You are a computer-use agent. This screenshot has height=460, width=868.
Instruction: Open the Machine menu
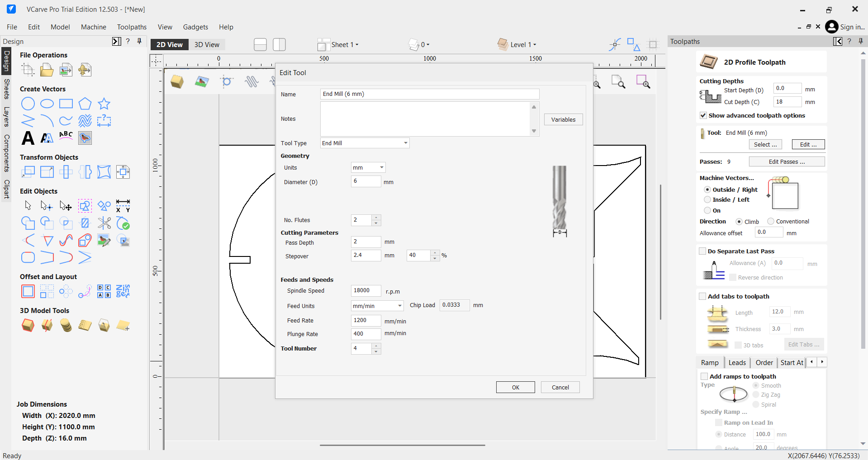94,27
